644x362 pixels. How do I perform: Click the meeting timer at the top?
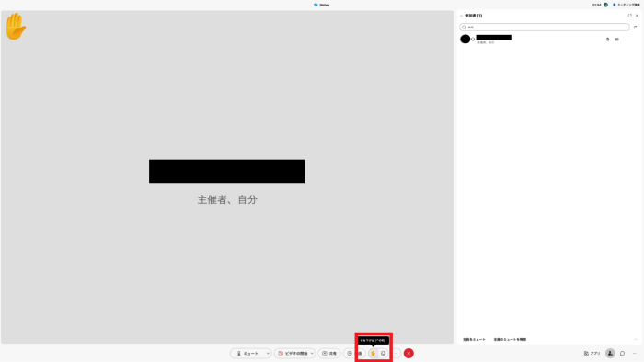pyautogui.click(x=597, y=5)
